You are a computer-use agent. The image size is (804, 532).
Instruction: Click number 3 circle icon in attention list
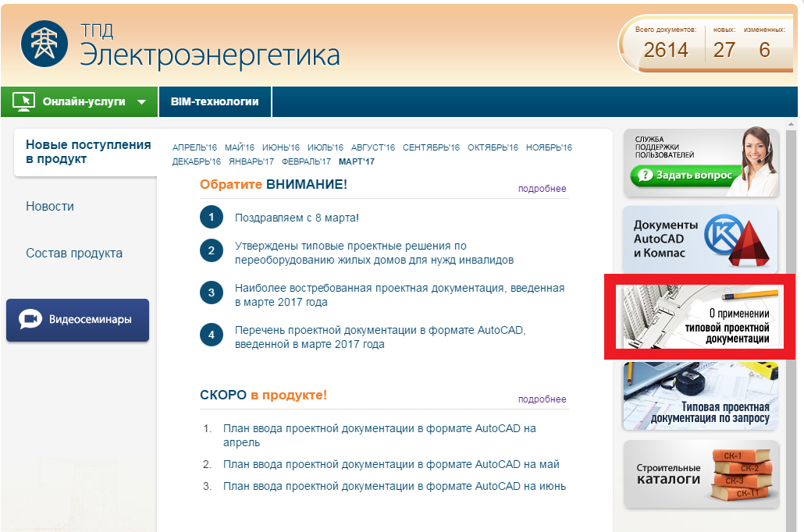(211, 293)
